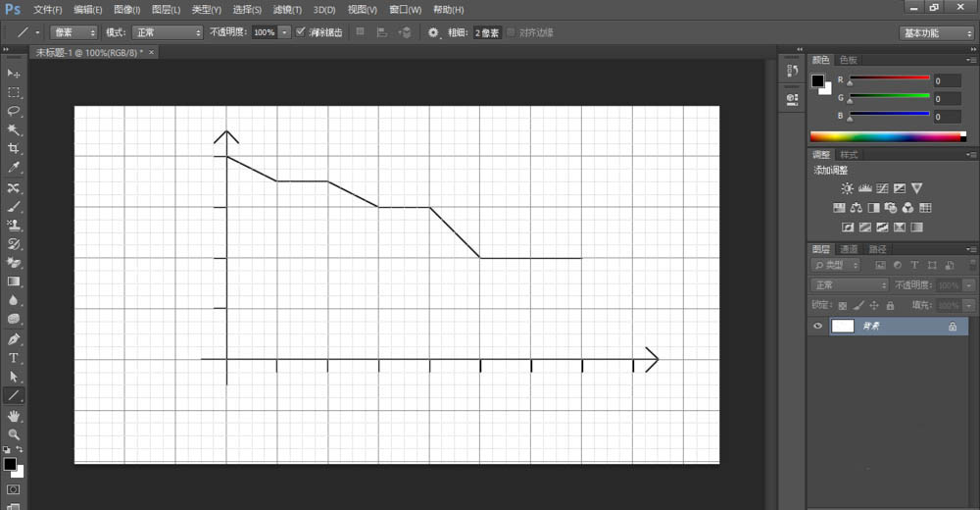
Task: Open the 编辑(E) menu
Action: click(87, 10)
